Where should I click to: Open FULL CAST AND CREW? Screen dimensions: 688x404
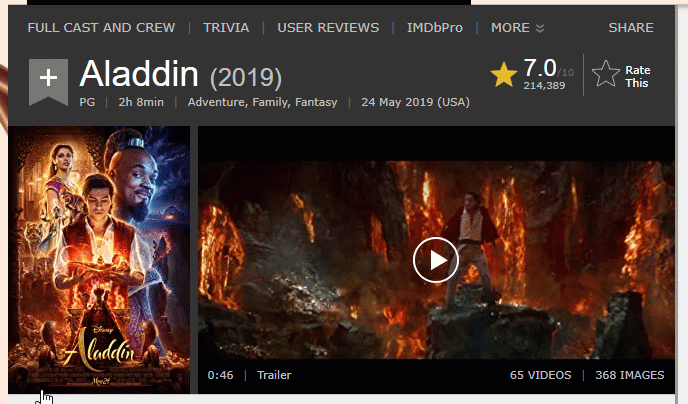click(x=101, y=28)
